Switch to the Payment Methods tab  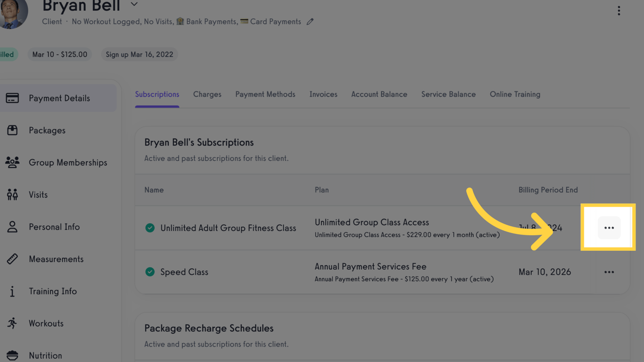[x=265, y=94]
